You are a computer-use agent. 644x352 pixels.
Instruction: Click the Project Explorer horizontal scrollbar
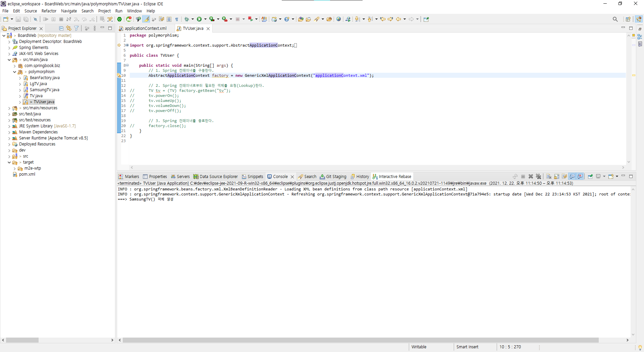point(22,340)
